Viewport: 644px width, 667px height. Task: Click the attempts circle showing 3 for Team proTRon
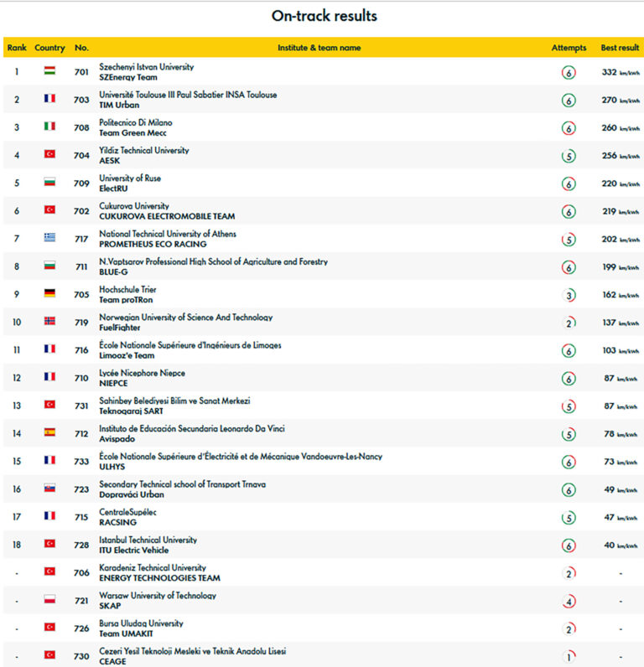569,295
